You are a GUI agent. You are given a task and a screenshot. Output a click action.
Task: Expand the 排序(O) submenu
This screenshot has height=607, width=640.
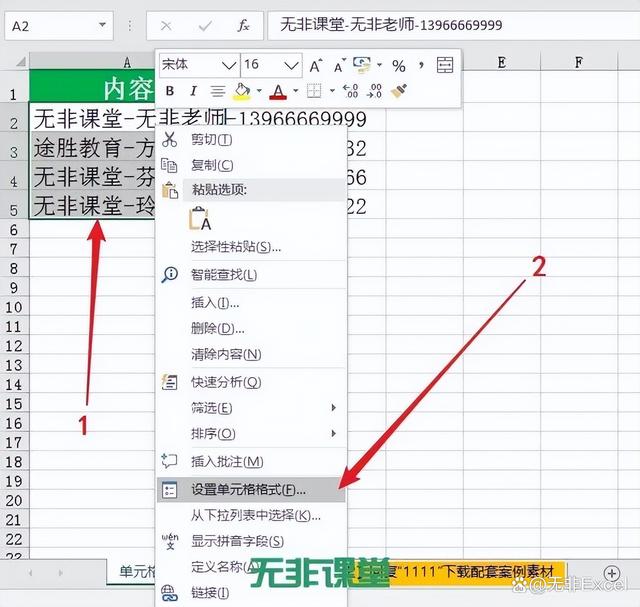(251, 434)
